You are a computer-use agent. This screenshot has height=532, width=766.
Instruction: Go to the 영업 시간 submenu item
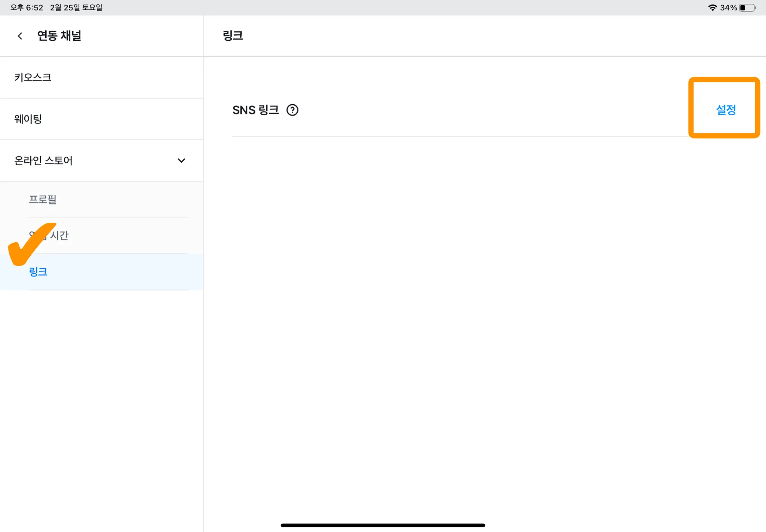pos(60,236)
